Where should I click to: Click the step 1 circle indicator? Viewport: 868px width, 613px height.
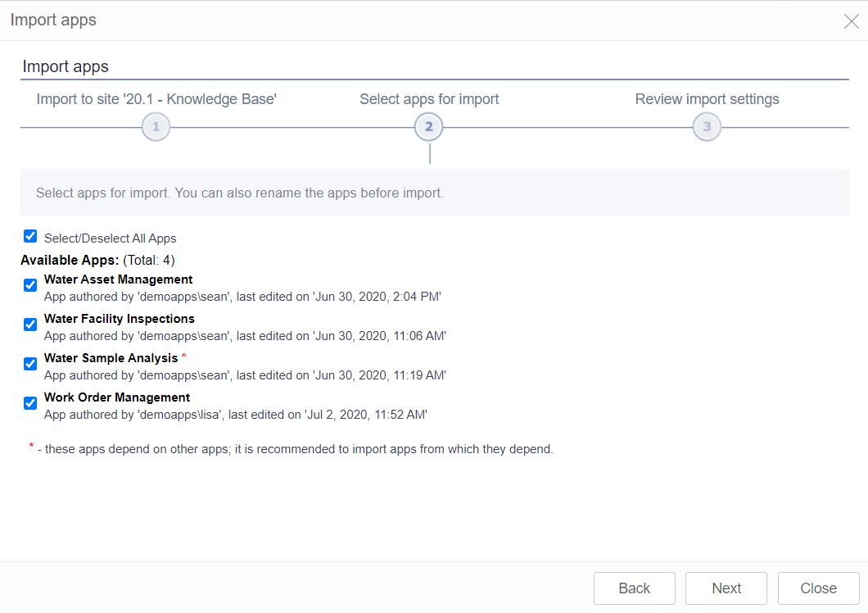(x=156, y=126)
